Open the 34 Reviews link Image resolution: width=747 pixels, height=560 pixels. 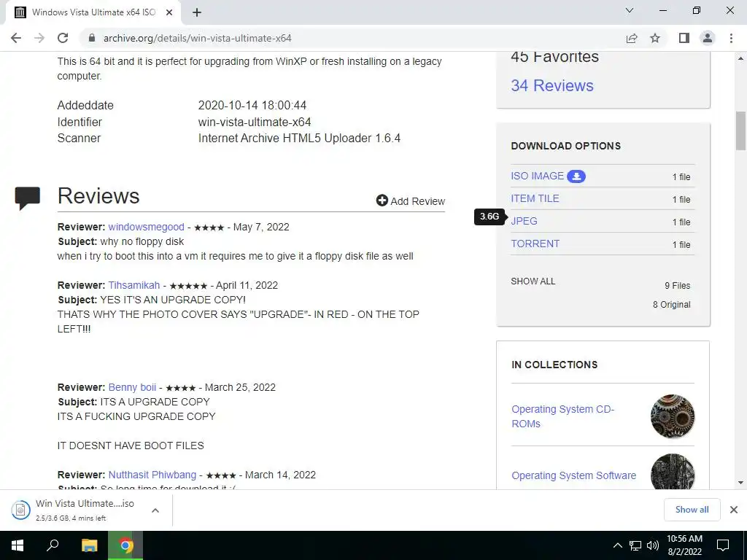(551, 86)
